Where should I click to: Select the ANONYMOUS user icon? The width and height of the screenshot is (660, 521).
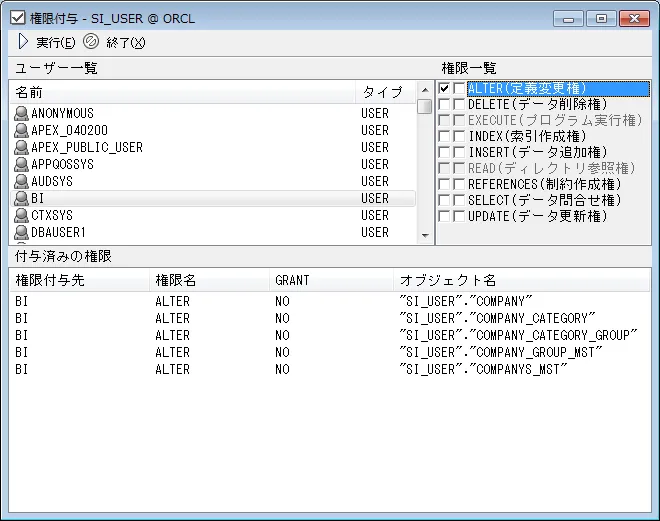(21, 113)
